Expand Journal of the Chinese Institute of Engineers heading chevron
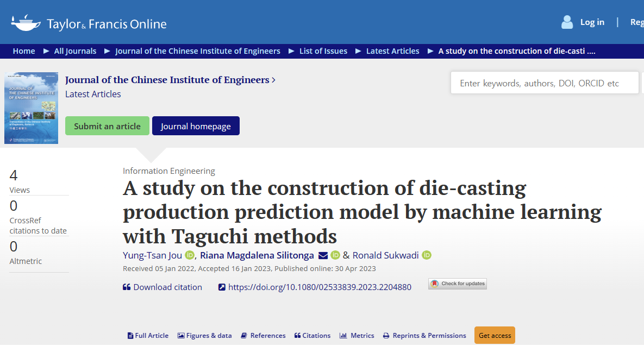Viewport: 644px width, 346px height. click(273, 80)
